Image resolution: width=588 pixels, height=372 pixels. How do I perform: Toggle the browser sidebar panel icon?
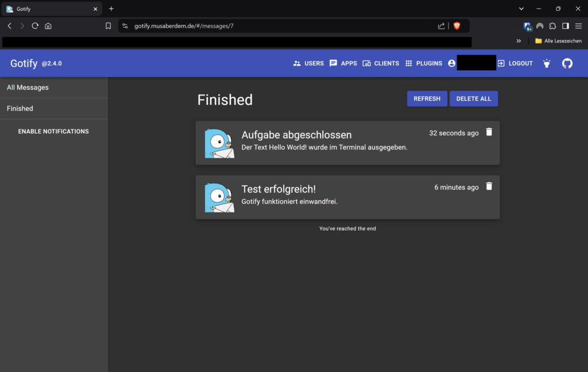(566, 26)
